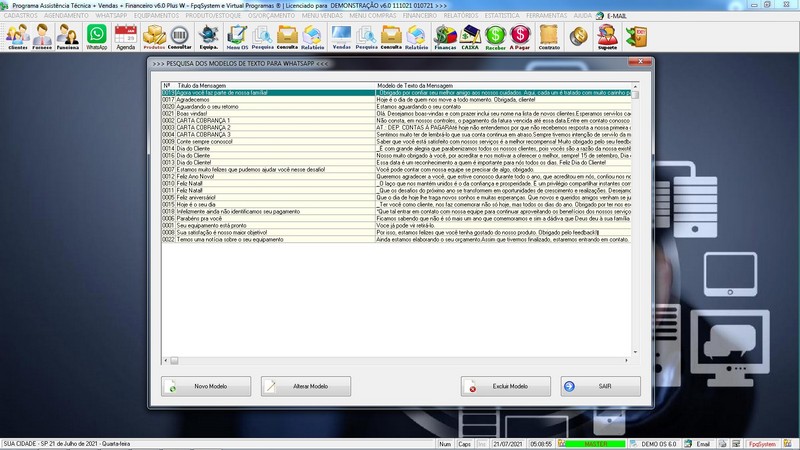Open the Menu OS icon
Viewport: 800px width, 450px height.
click(237, 37)
